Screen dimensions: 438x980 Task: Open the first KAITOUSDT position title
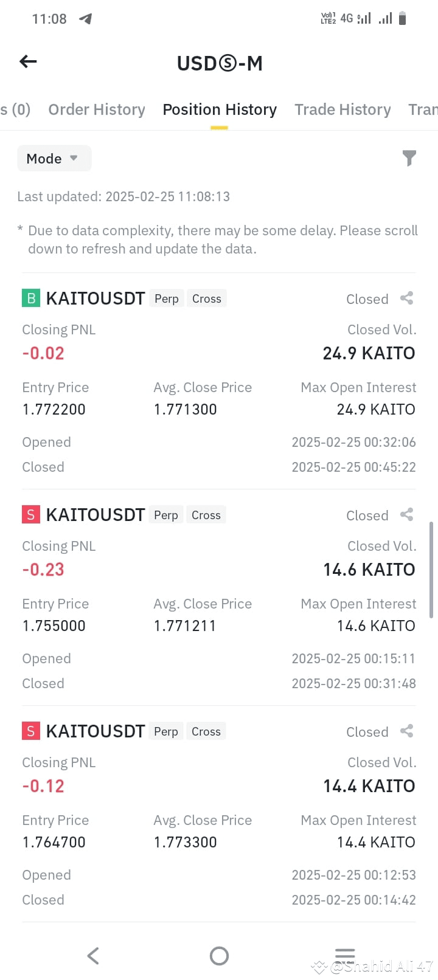coord(96,298)
